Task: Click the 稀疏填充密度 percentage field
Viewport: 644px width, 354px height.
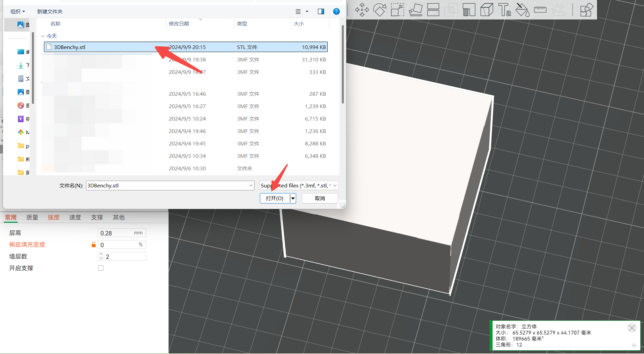Action: click(x=122, y=245)
